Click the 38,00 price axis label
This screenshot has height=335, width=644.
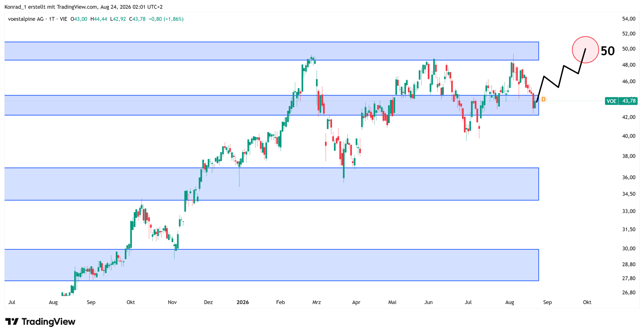(628, 156)
